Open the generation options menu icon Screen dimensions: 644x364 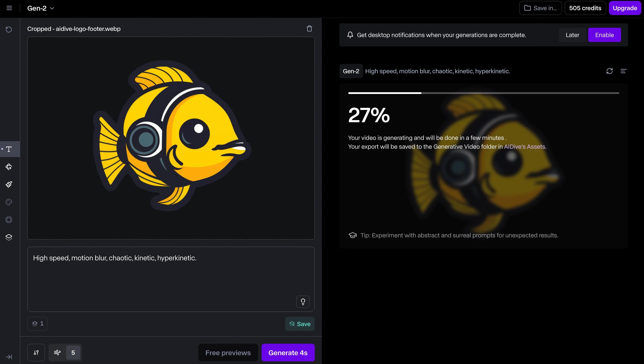(x=623, y=71)
